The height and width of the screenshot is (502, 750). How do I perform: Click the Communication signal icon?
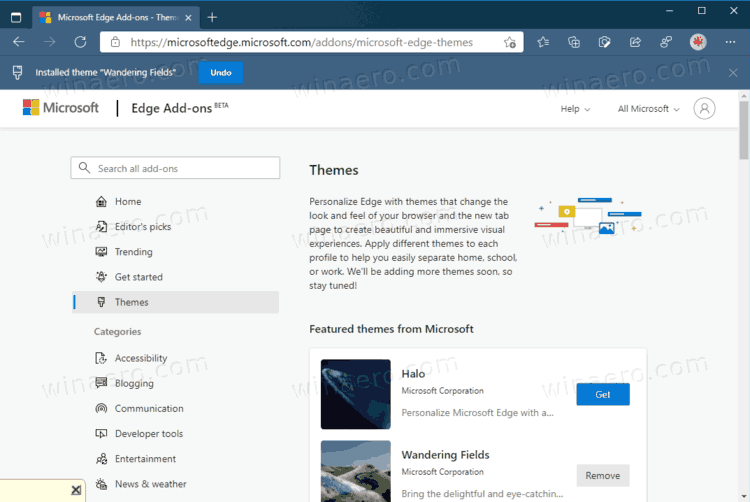[101, 408]
